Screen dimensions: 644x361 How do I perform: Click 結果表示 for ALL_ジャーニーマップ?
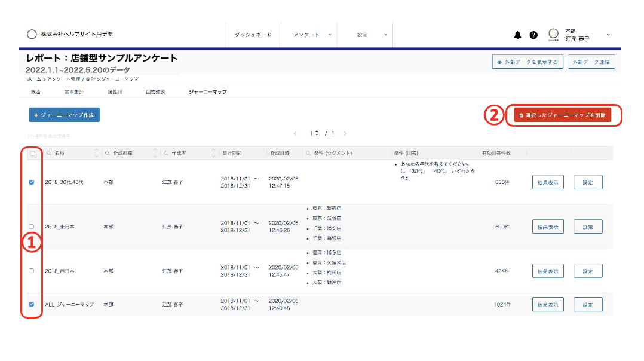(548, 305)
